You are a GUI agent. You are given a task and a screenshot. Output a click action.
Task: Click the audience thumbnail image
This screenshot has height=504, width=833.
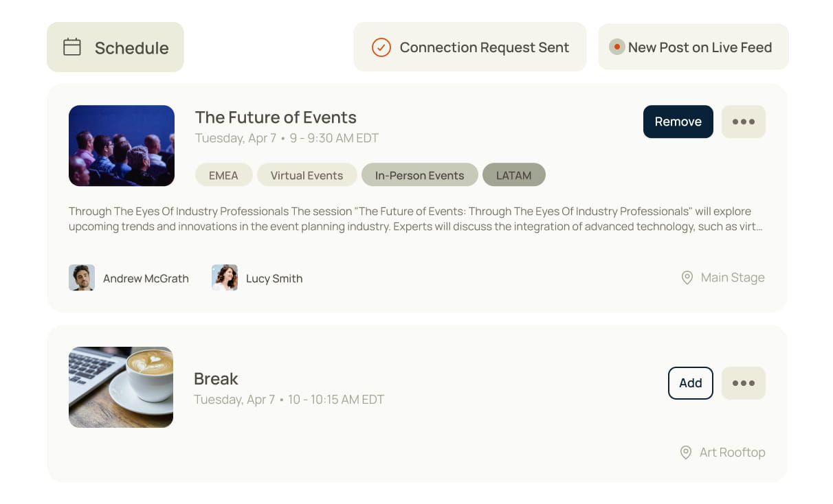coord(122,146)
